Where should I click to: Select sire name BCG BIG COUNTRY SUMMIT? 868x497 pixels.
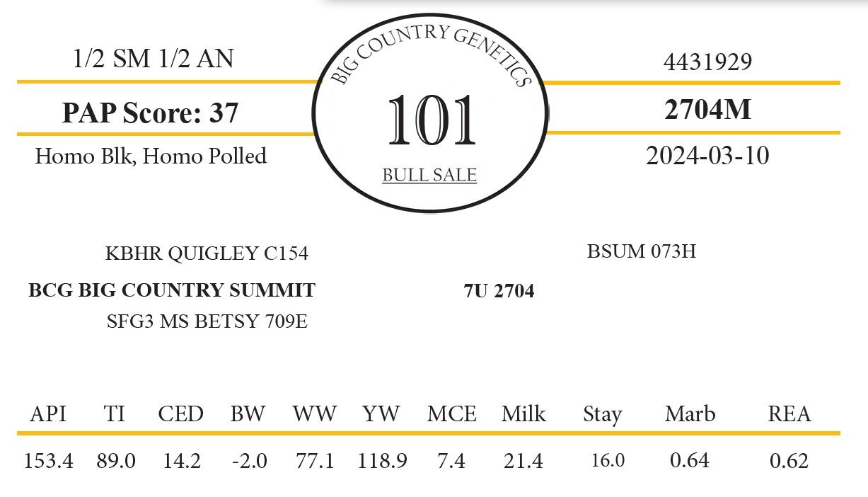coord(172,290)
